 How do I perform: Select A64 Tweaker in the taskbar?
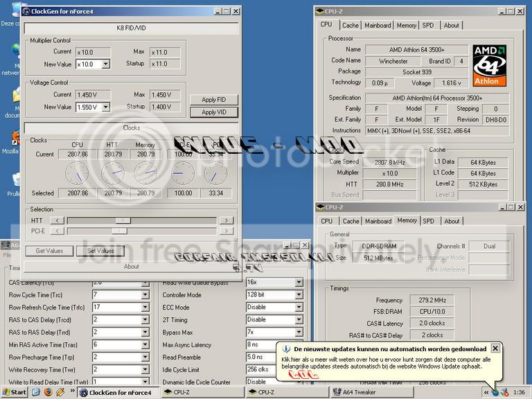pos(371,392)
